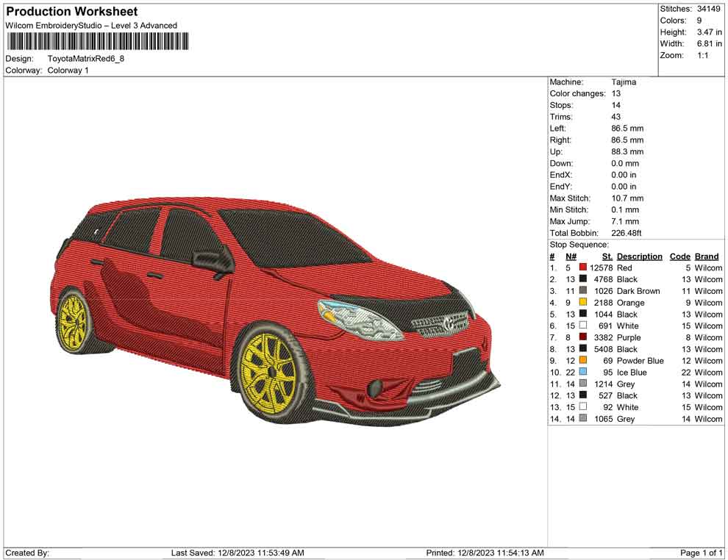Click the Grey thread chip for stop 14
728x560 pixels.
pyautogui.click(x=584, y=419)
